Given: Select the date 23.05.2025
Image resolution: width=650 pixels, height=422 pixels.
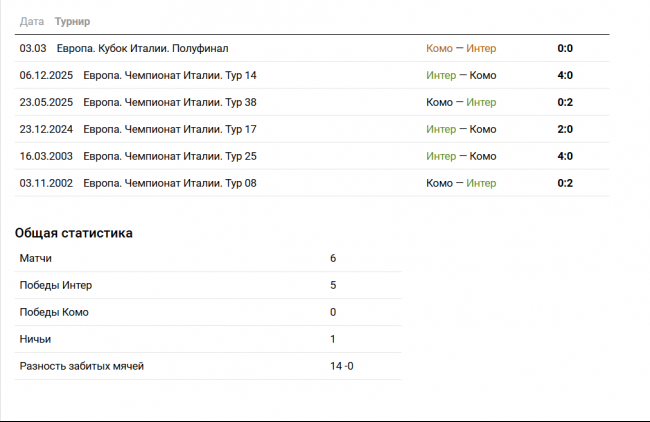Looking at the screenshot, I should 46,102.
